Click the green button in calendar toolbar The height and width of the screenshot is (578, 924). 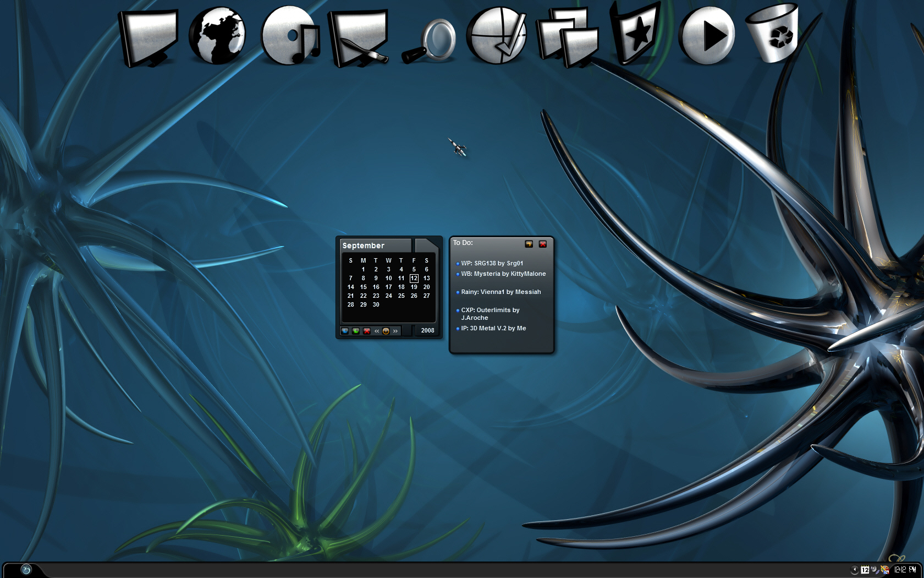tap(356, 331)
